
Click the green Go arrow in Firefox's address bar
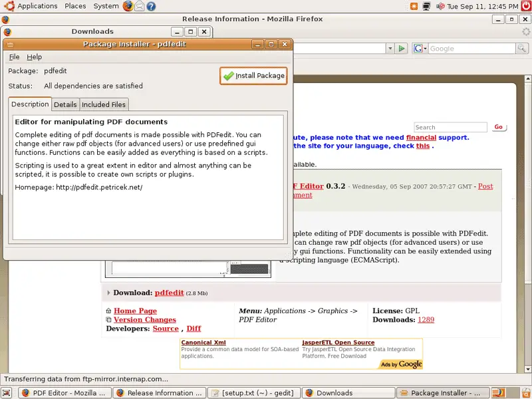click(x=402, y=49)
